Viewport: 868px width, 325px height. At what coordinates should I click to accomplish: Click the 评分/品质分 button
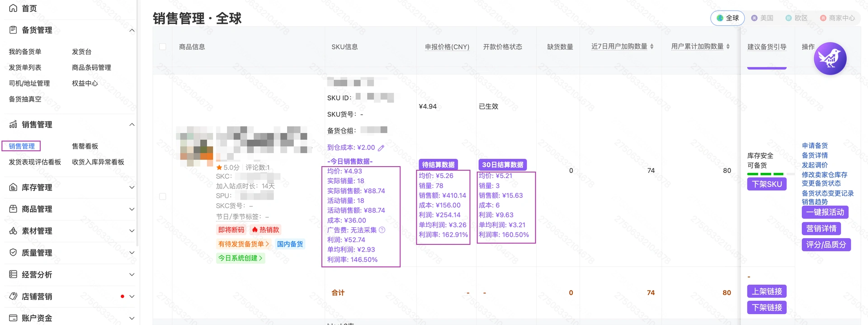pyautogui.click(x=826, y=245)
